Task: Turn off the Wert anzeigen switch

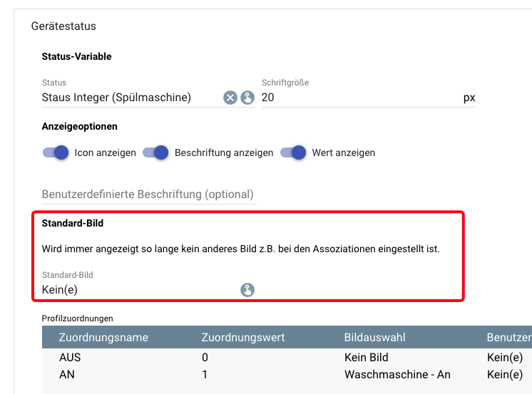Action: pyautogui.click(x=293, y=152)
